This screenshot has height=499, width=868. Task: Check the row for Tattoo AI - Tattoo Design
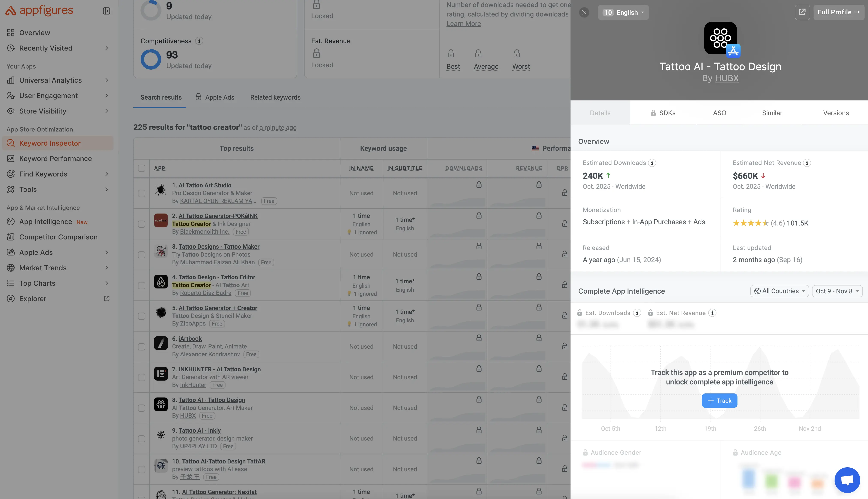142,408
